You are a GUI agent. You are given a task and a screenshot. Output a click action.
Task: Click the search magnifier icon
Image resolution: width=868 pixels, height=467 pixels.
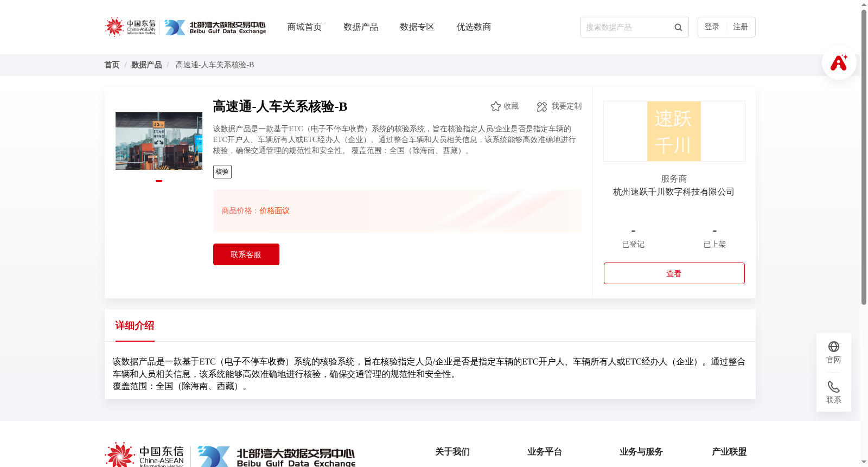(678, 27)
